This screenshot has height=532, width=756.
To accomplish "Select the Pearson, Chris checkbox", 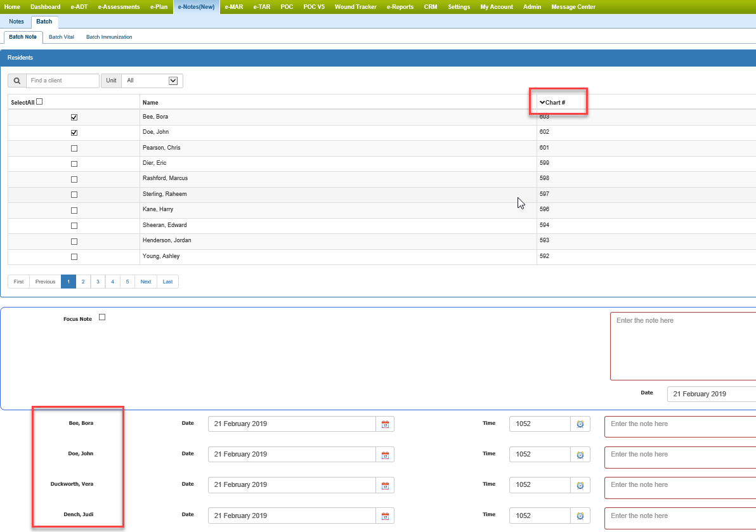I will 74,148.
